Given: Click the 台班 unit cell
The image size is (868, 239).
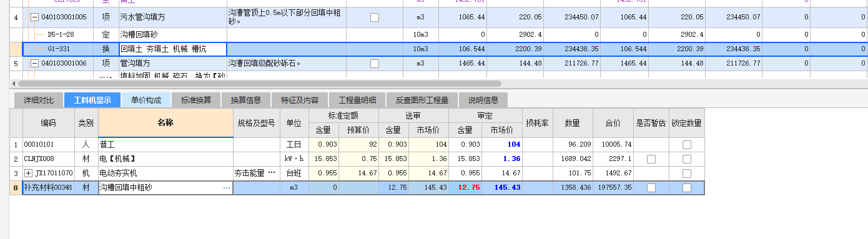Looking at the screenshot, I should [x=293, y=173].
